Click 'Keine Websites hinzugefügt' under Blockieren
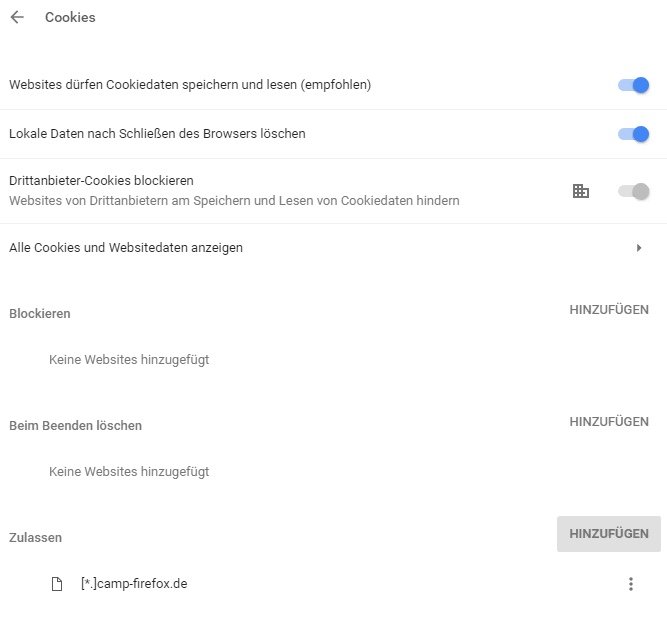The width and height of the screenshot is (667, 629). pyautogui.click(x=129, y=360)
